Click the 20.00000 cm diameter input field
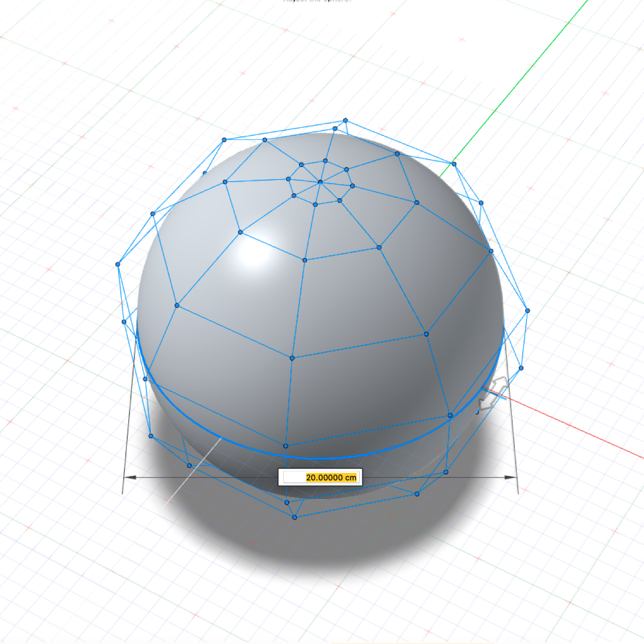Image resolution: width=644 pixels, height=644 pixels. coord(320,477)
